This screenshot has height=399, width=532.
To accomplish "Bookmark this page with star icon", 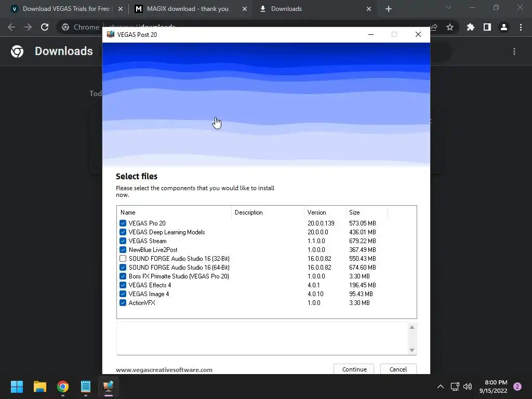I will pos(450,27).
